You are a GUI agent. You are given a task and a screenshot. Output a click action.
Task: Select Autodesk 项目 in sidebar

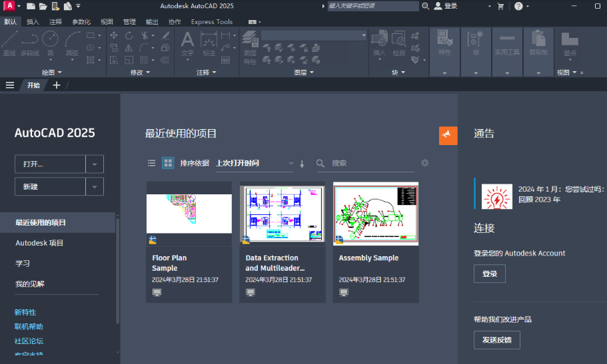(39, 243)
